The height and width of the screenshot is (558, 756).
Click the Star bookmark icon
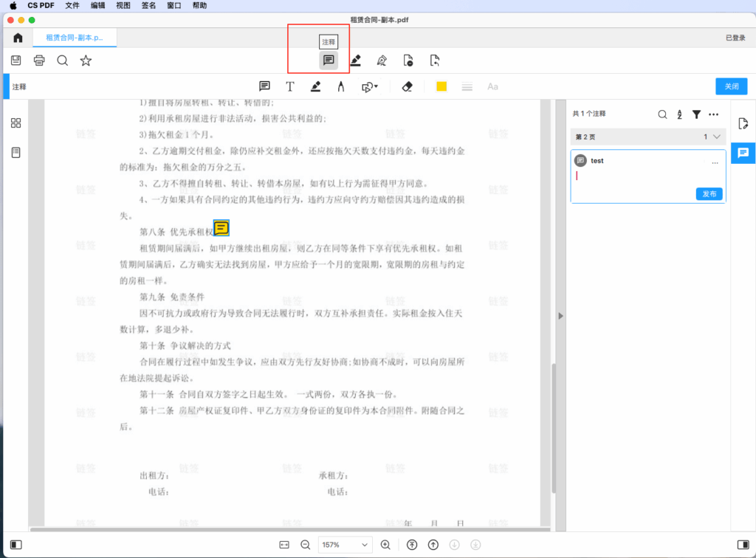coord(86,61)
